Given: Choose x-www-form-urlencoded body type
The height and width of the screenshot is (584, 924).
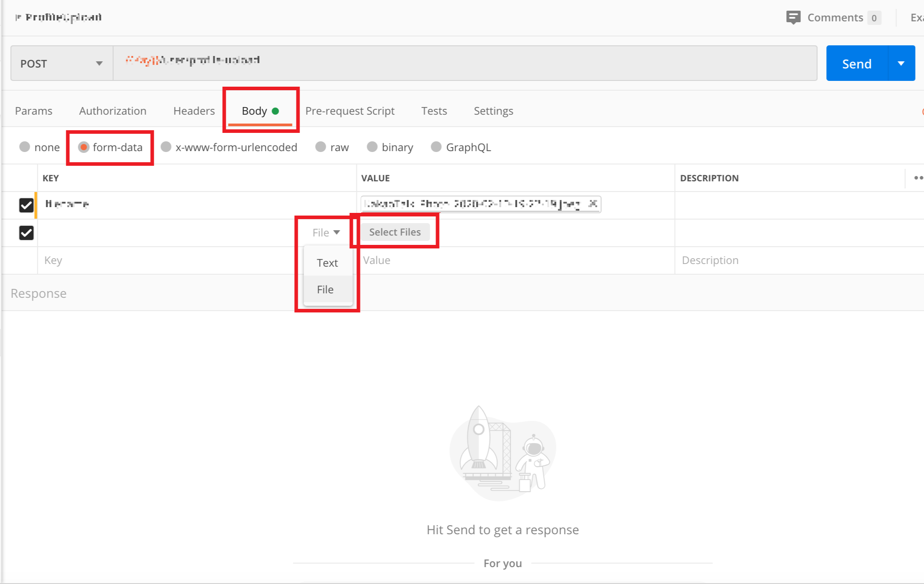Looking at the screenshot, I should point(166,147).
